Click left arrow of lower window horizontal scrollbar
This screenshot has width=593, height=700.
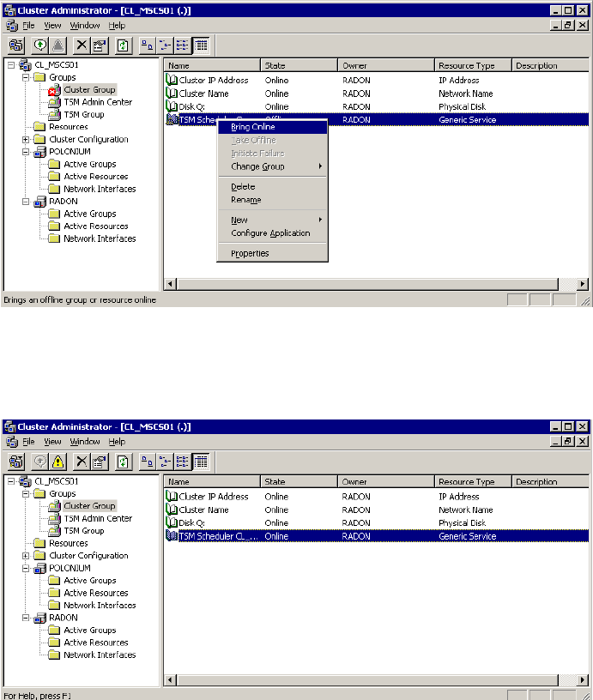click(170, 680)
